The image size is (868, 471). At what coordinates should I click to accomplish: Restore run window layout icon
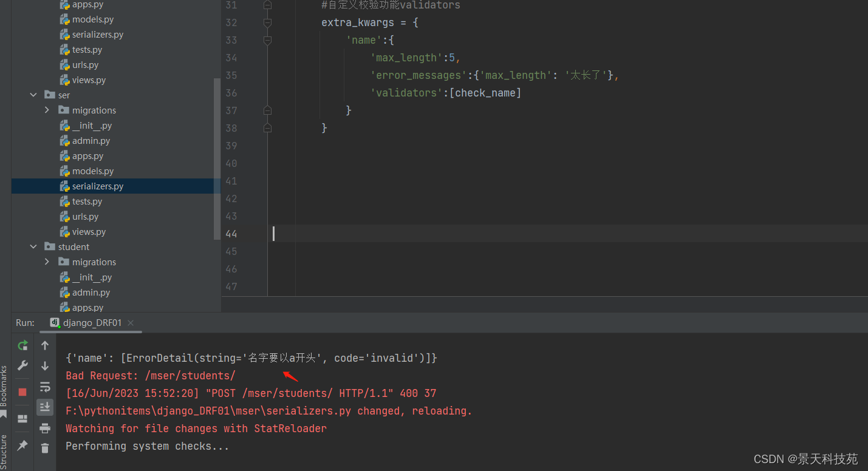(22, 419)
